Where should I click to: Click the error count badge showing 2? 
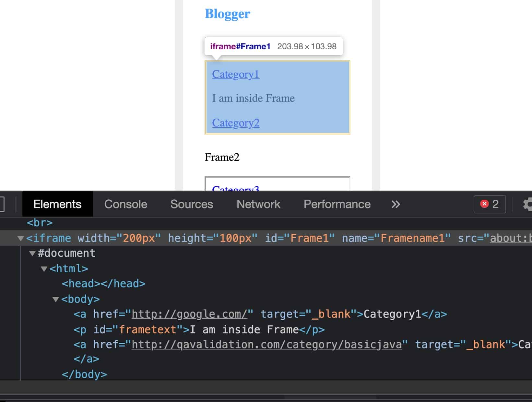coord(489,204)
